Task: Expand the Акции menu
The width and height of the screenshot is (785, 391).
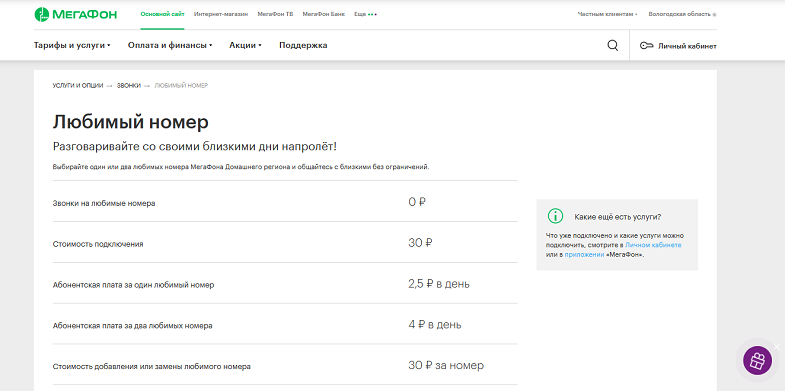Action: point(246,46)
